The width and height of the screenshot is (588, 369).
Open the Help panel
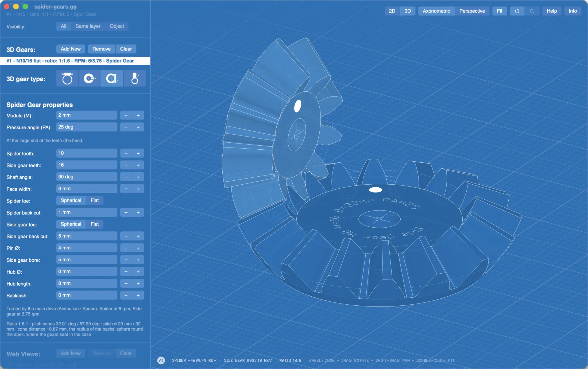coord(552,11)
